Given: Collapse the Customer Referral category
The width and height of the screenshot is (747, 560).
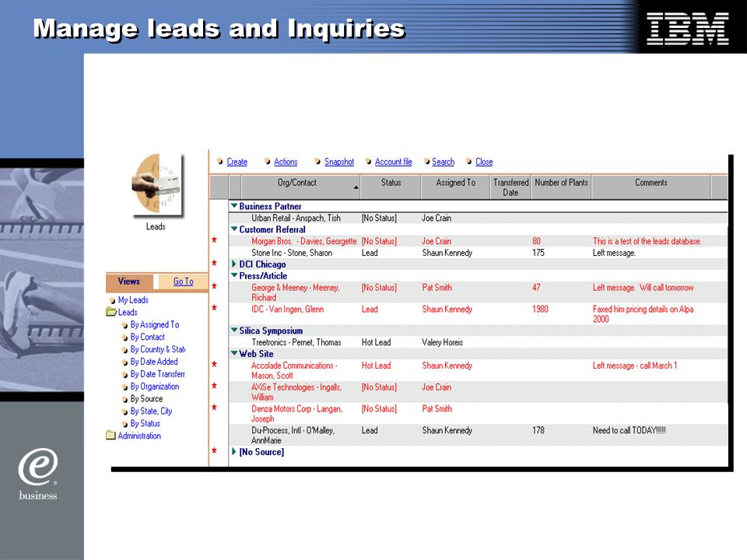Looking at the screenshot, I should tap(234, 229).
